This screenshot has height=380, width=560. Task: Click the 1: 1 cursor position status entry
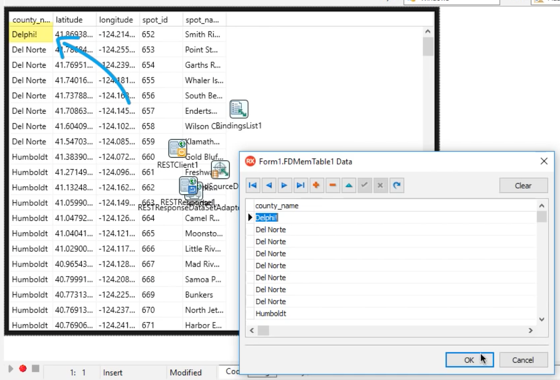[x=78, y=372]
